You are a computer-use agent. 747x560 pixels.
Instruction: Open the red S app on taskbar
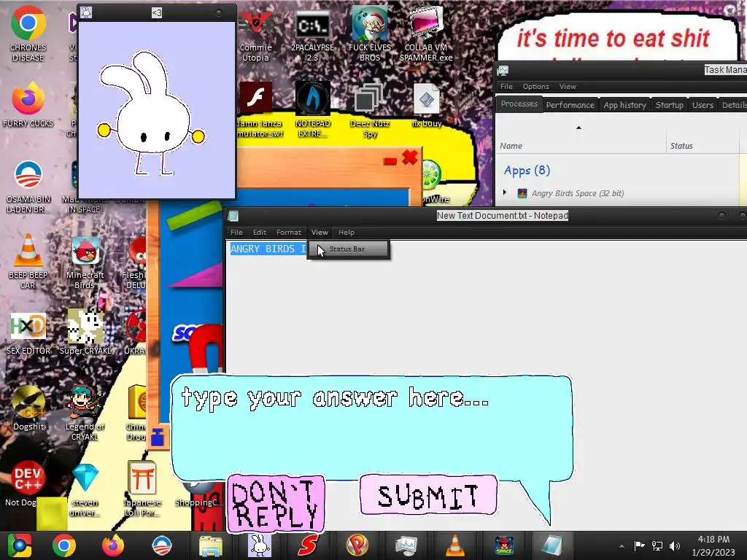coord(309,545)
